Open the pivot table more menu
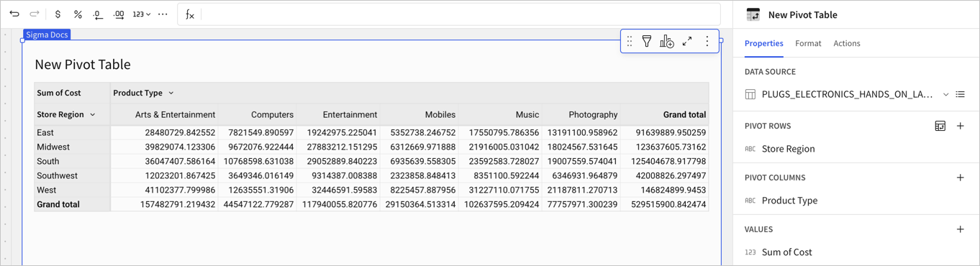980x266 pixels. [x=707, y=42]
